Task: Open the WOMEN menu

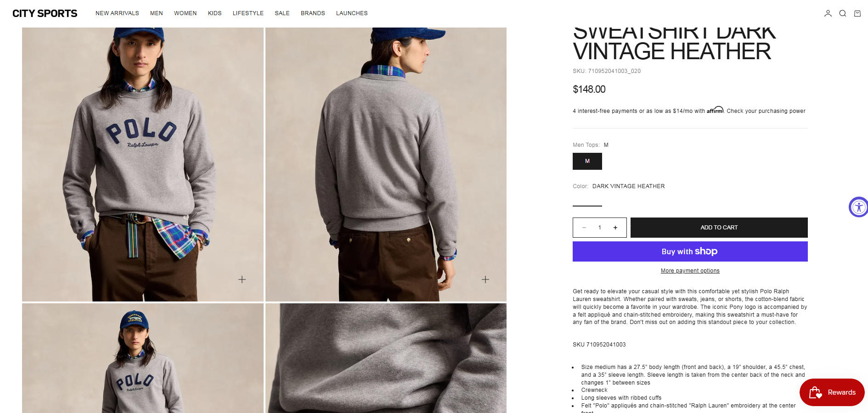Action: [185, 13]
